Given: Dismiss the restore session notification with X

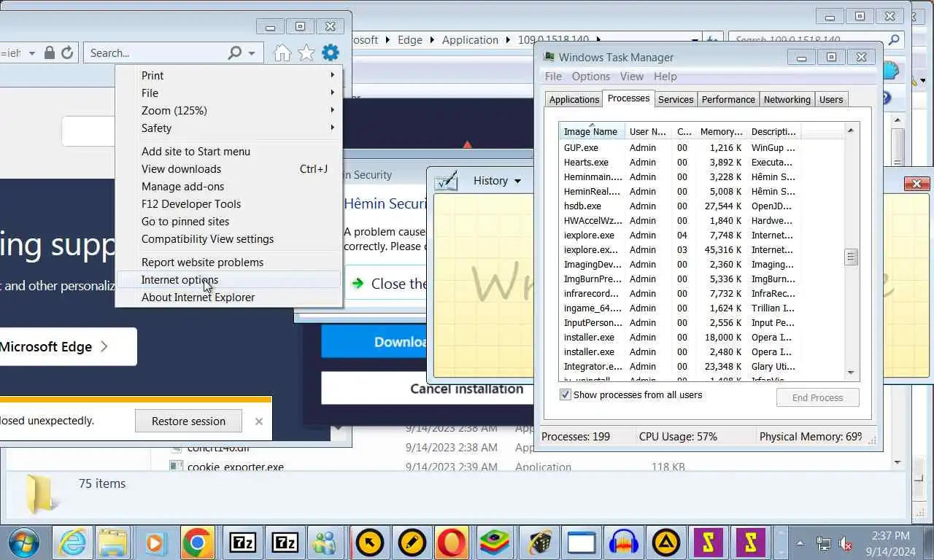Looking at the screenshot, I should (259, 421).
